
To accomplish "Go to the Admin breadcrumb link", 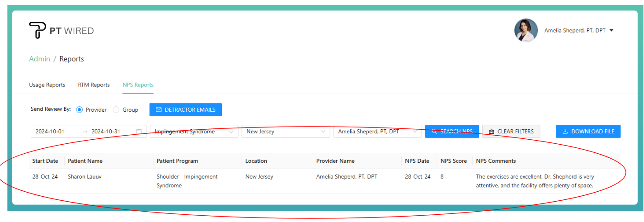I will pos(39,59).
